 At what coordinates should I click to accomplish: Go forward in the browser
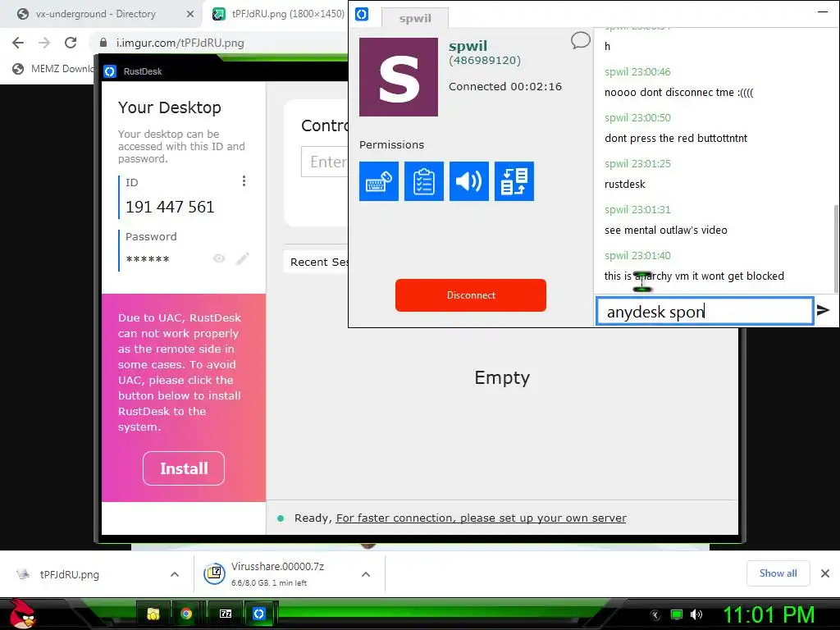[44, 43]
